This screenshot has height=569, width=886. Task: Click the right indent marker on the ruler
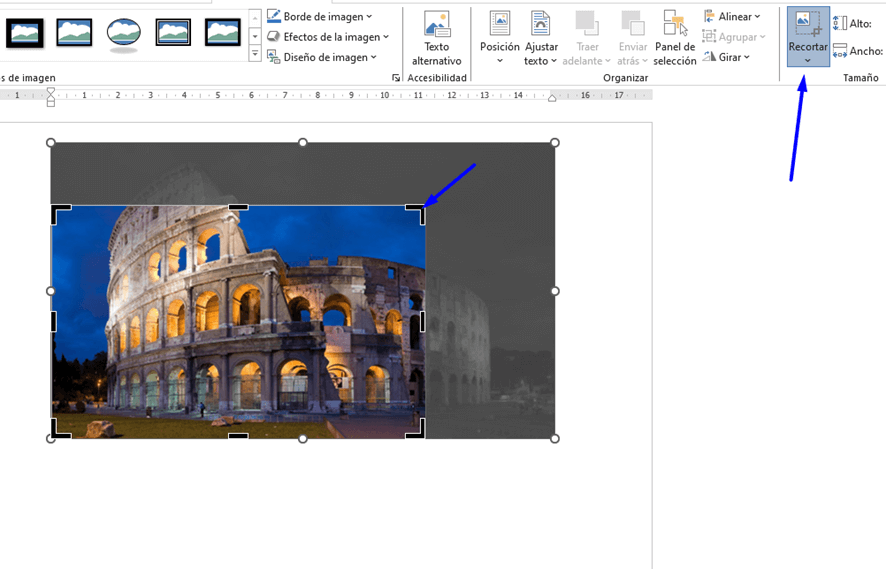click(552, 98)
